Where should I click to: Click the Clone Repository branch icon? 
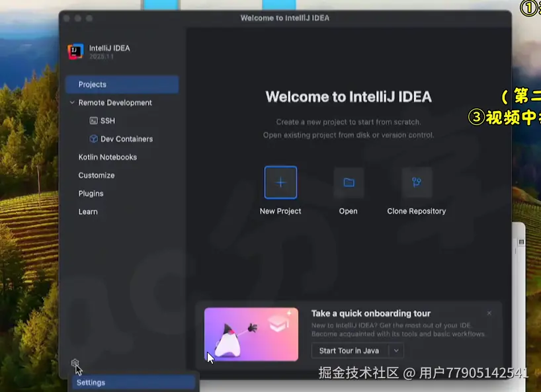click(x=417, y=182)
